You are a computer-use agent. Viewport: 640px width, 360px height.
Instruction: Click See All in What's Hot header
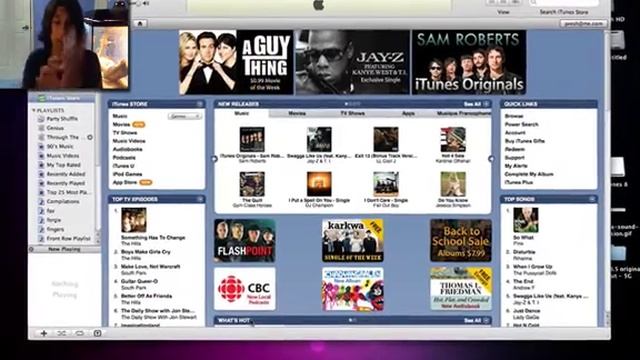point(473,321)
